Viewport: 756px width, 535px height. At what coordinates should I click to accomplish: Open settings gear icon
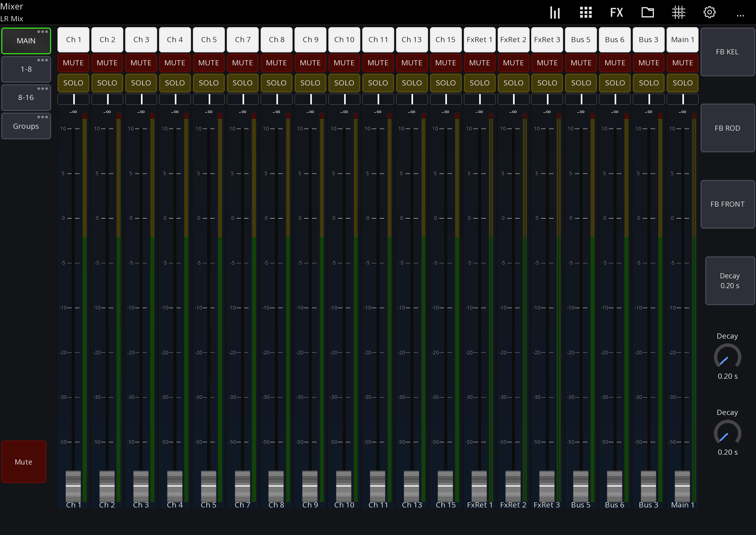click(710, 13)
